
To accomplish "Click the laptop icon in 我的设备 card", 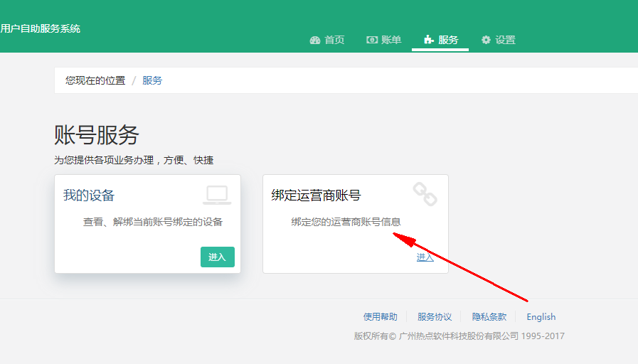I will point(217,195).
